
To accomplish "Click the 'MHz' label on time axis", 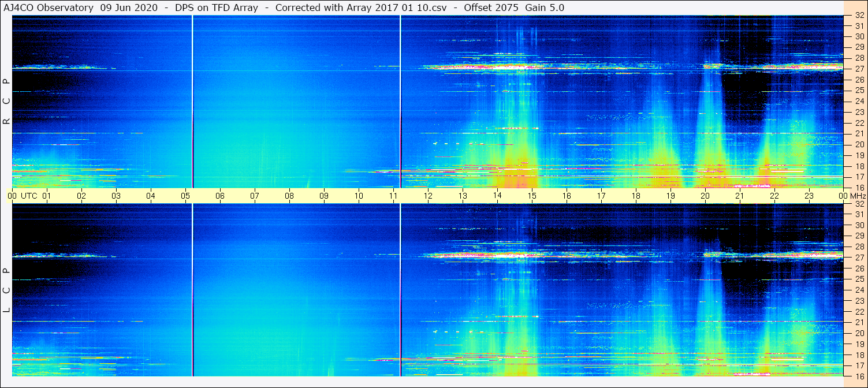I will click(858, 196).
